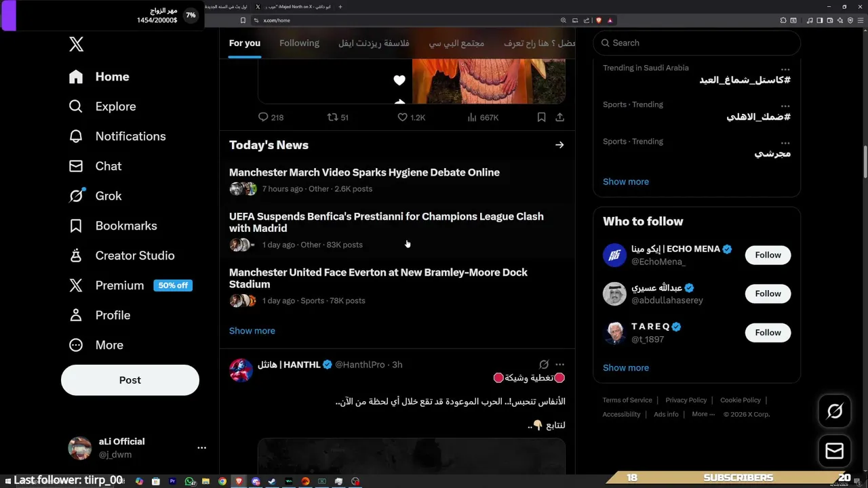Open WhatsApp from the taskbar

coord(189,481)
